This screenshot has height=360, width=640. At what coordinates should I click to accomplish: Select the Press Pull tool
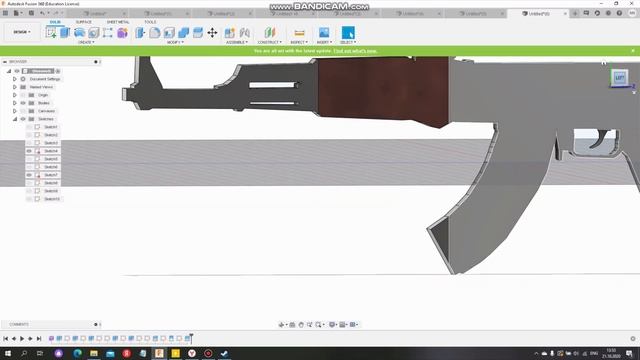[140, 33]
